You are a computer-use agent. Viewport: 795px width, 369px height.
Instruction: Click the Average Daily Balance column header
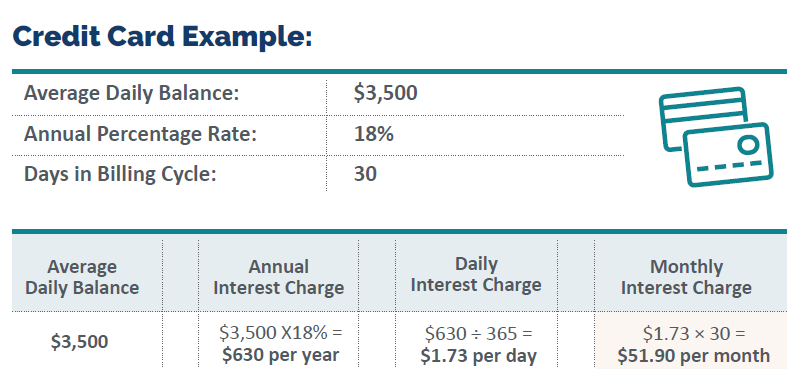pos(82,277)
